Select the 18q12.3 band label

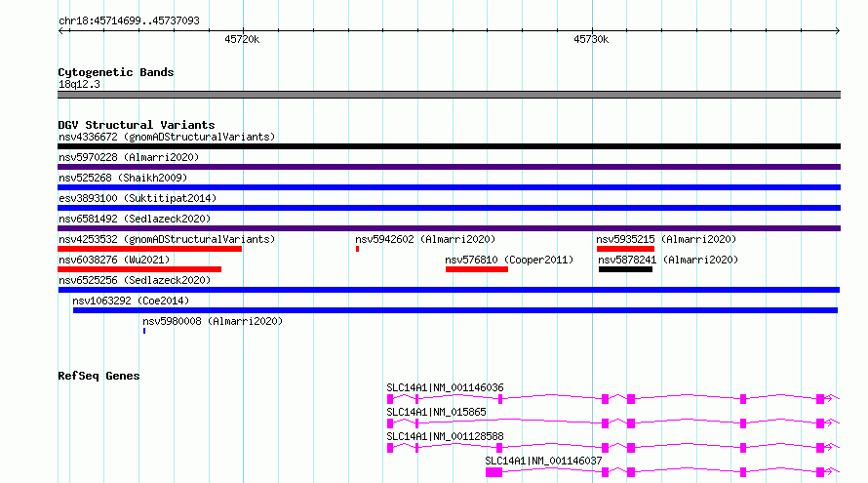click(79, 84)
